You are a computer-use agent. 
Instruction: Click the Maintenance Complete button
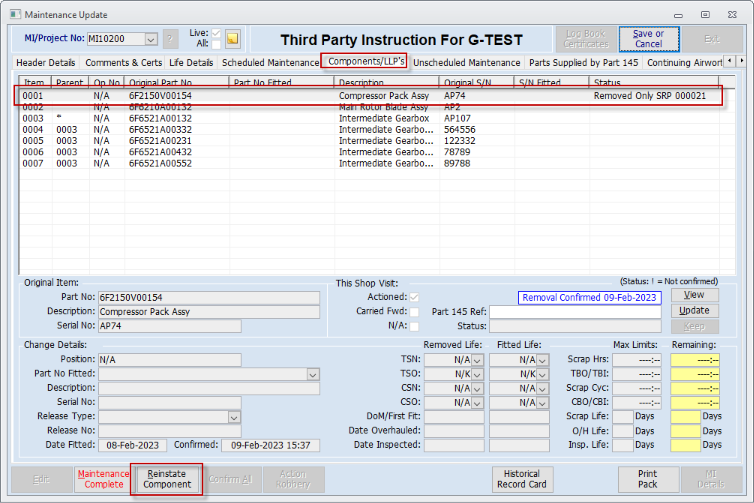pyautogui.click(x=103, y=479)
